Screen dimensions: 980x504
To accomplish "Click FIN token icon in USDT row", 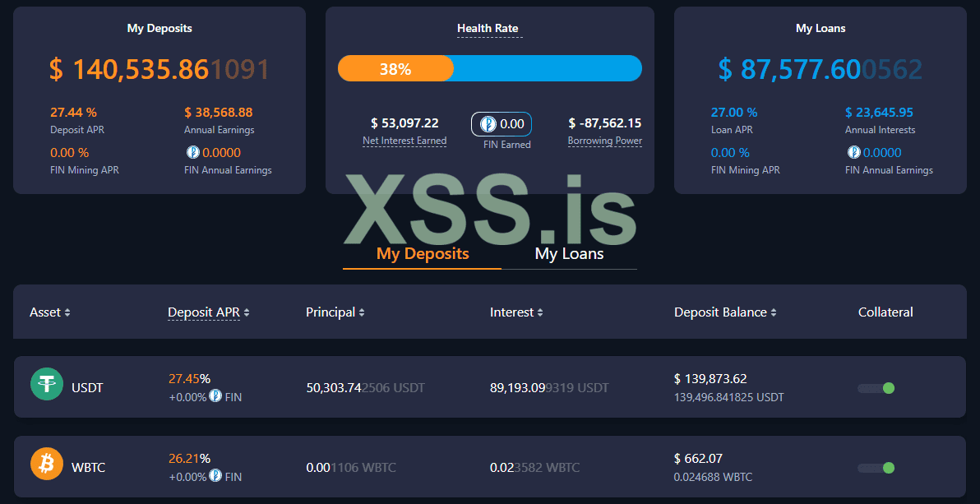I will [x=215, y=395].
